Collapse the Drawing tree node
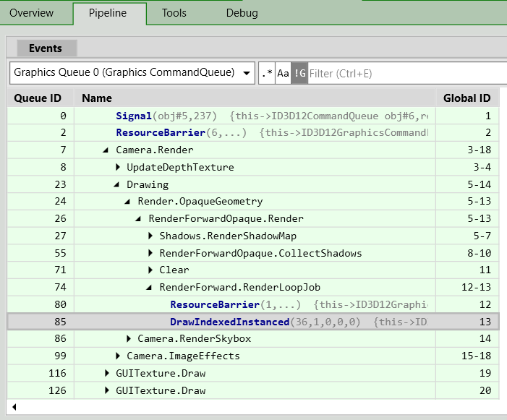Screen dimensions: 507x420 pyautogui.click(x=118, y=185)
